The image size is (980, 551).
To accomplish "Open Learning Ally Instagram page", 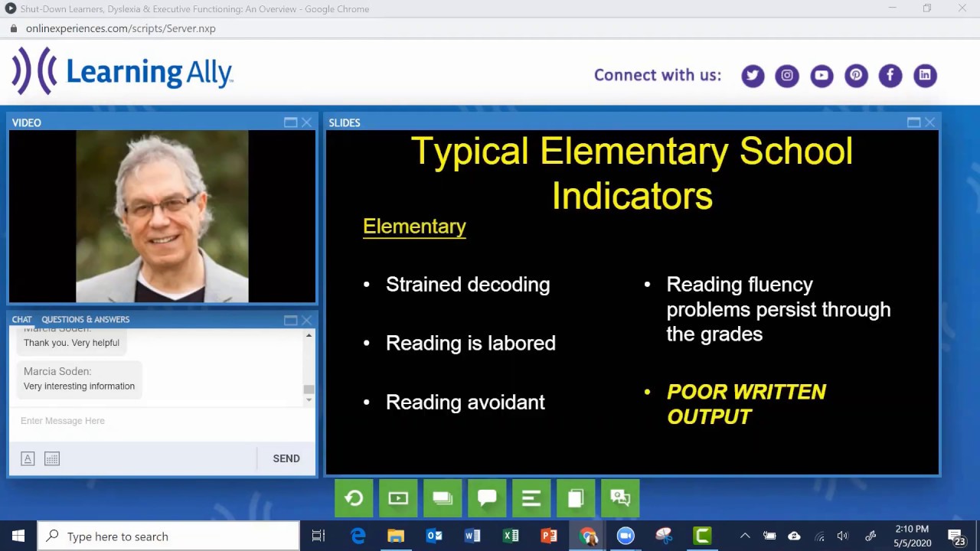I will click(x=787, y=75).
